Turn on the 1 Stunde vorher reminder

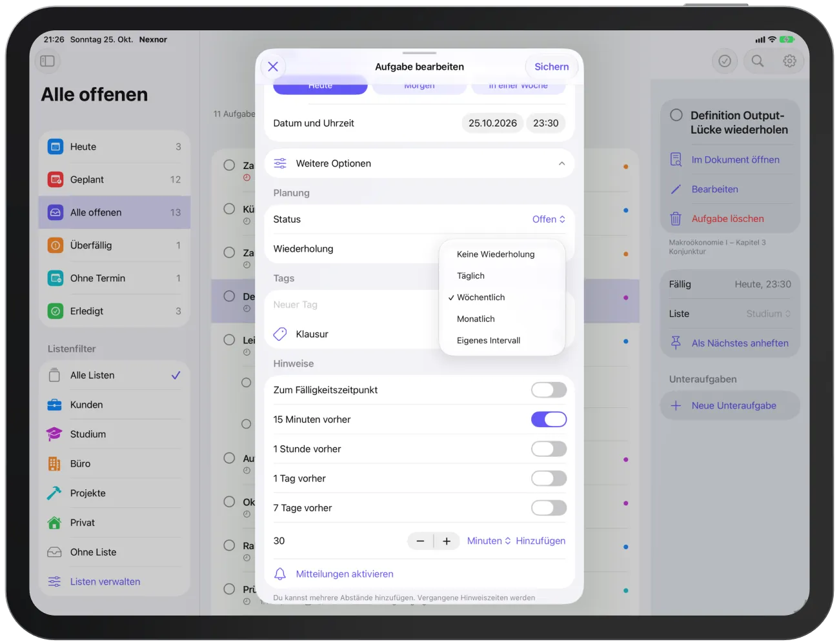(549, 449)
